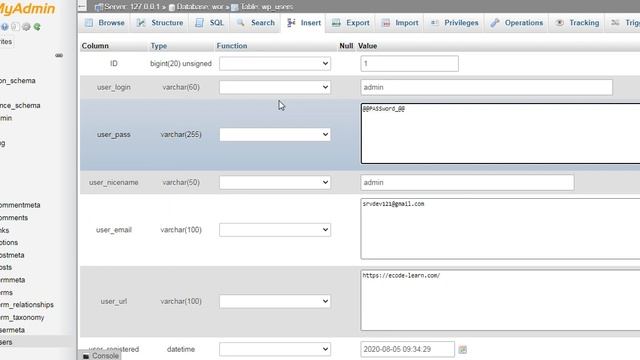Click the database icon in breadcrumb
The height and width of the screenshot is (360, 640).
[x=172, y=7]
